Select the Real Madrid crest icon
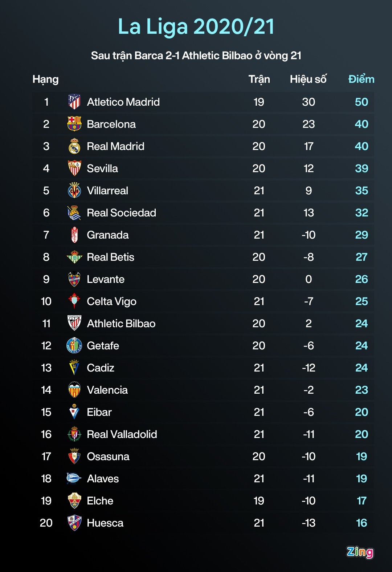 [74, 146]
